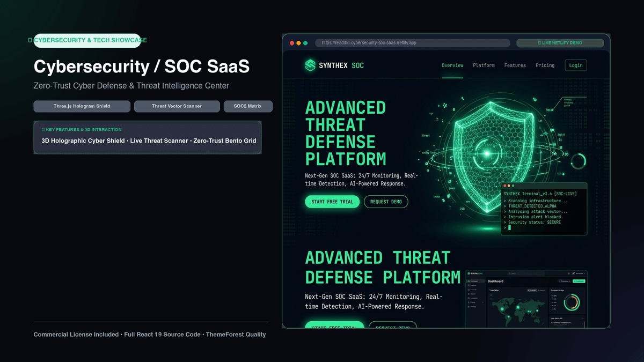Select the Three.js Hologram Shield tag
Screen dimensions: 644x362
coord(82,106)
